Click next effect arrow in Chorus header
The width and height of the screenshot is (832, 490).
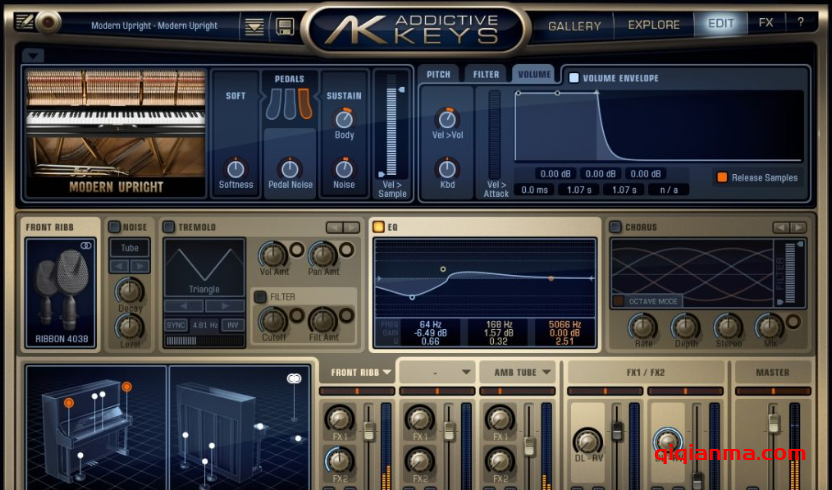tap(798, 227)
